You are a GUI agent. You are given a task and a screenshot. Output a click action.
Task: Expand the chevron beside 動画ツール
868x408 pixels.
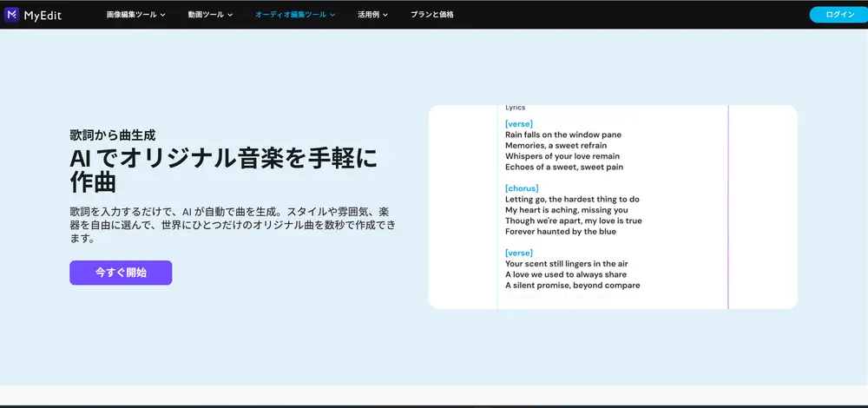click(x=230, y=15)
